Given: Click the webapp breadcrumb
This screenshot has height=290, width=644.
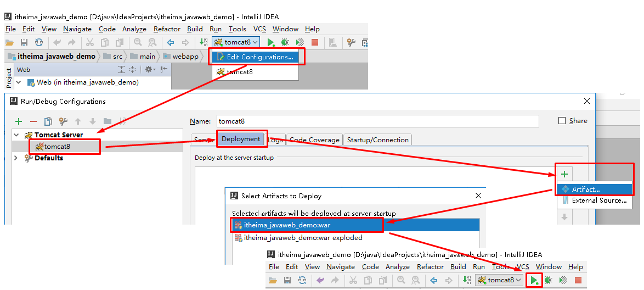Looking at the screenshot, I should tap(181, 57).
